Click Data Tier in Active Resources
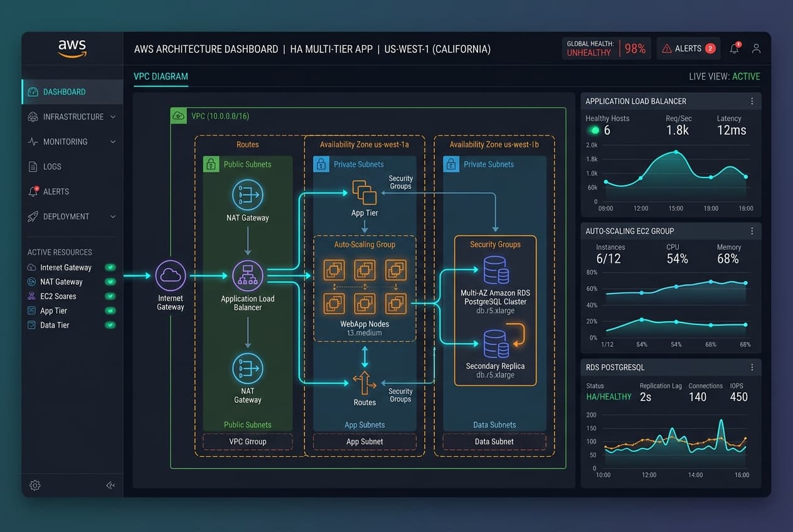The image size is (793, 532). [x=55, y=325]
